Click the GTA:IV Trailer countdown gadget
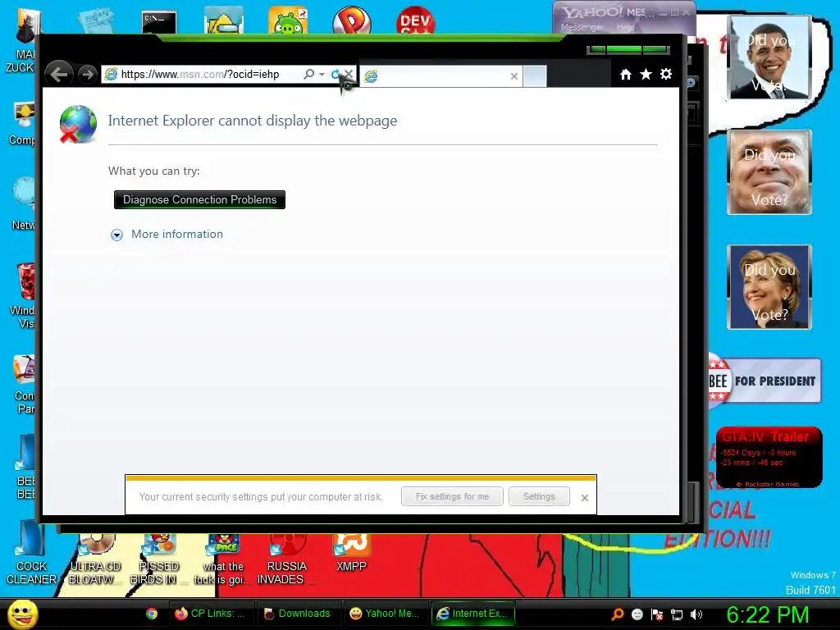Screen dimensions: 840x630 click(769, 457)
